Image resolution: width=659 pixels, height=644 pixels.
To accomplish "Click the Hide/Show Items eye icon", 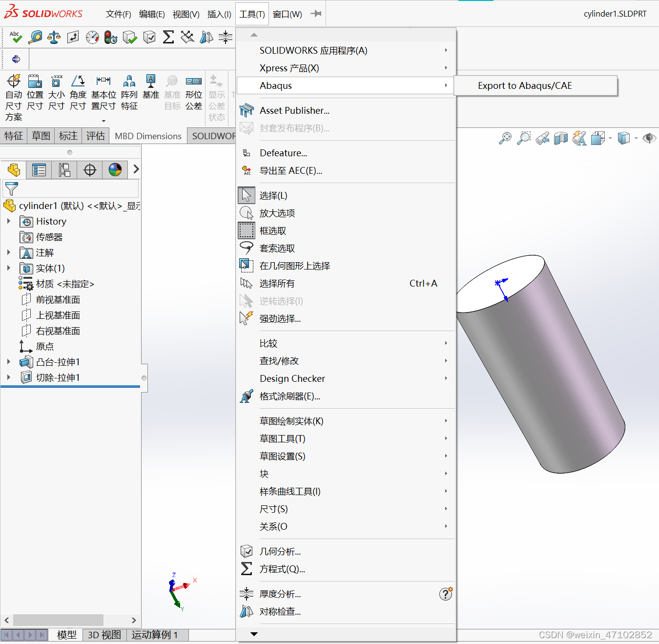I will (x=649, y=138).
